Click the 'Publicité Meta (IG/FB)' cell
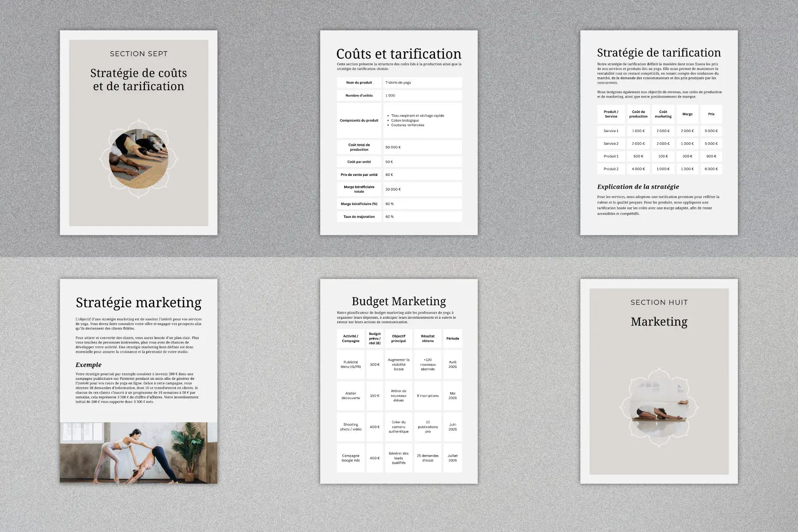 pyautogui.click(x=351, y=365)
